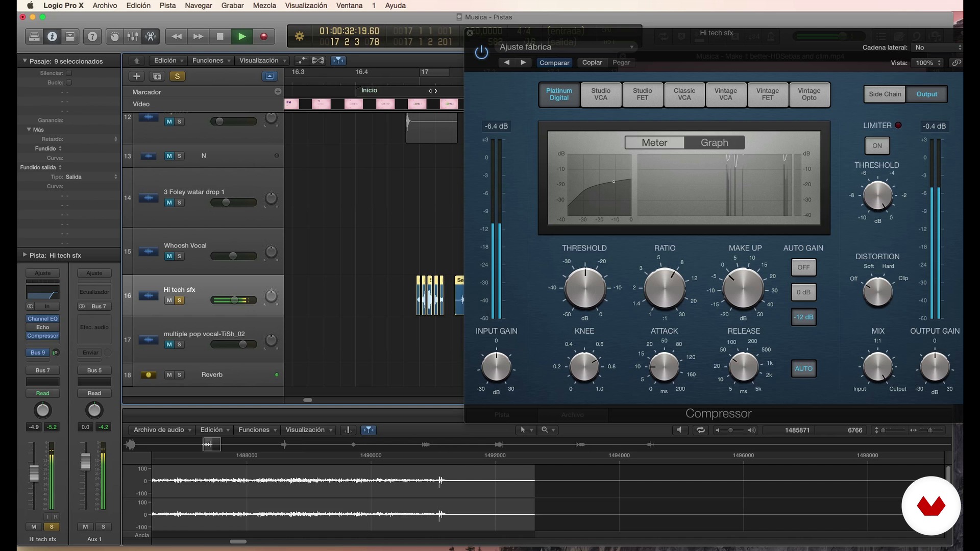Click the Bus 9 send slot
The width and height of the screenshot is (980, 551).
(38, 353)
